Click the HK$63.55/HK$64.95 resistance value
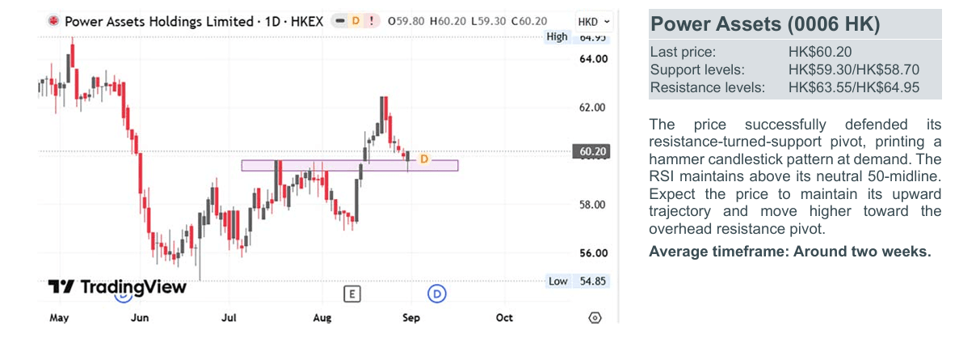 point(853,87)
